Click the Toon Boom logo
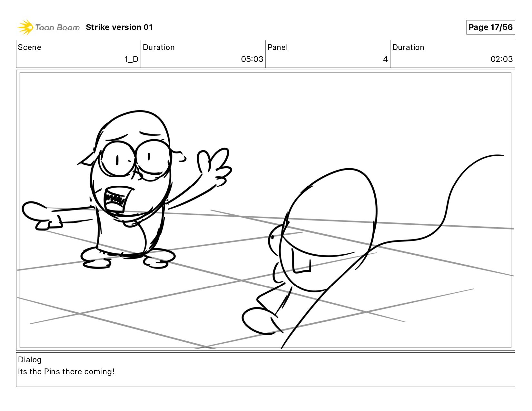This screenshot has width=532, height=411. click(48, 27)
